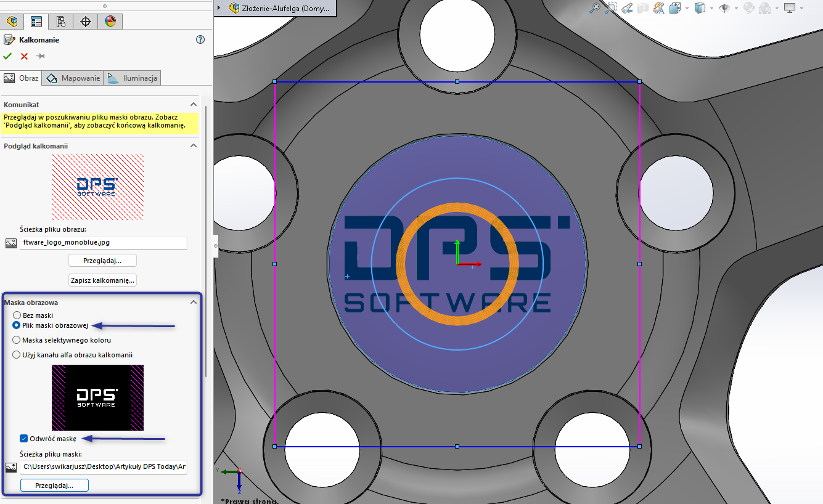Open the display style dropdown arrow

(x=711, y=8)
